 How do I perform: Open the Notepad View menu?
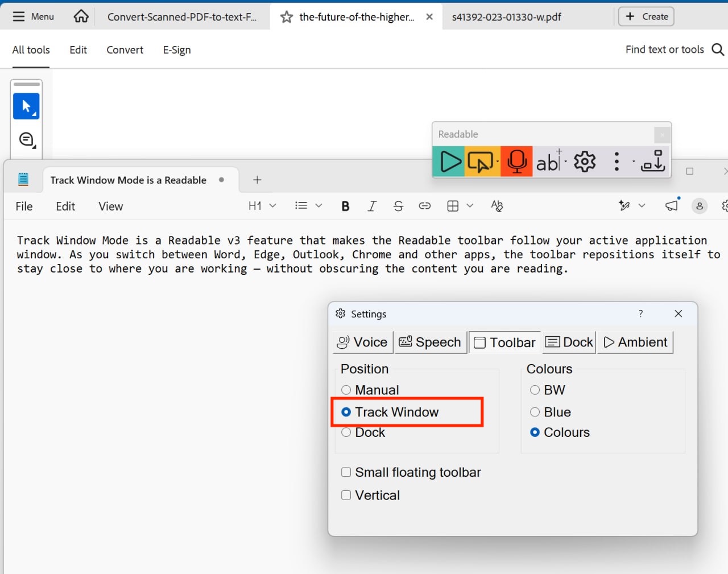click(x=110, y=207)
